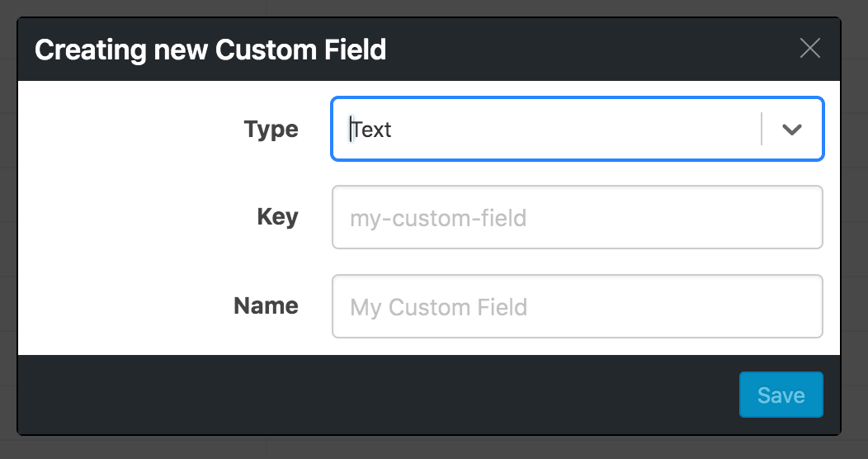Save the new custom field
The height and width of the screenshot is (459, 868).
coord(781,395)
